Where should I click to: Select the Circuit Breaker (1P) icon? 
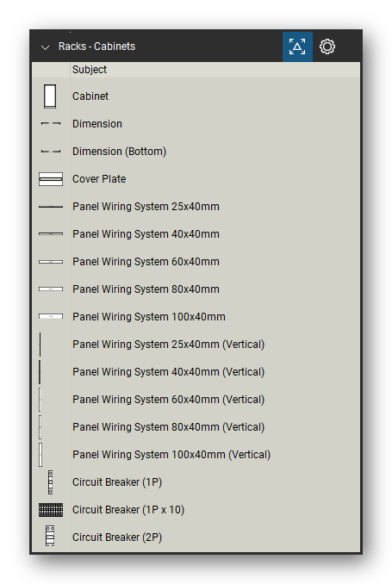pyautogui.click(x=50, y=482)
